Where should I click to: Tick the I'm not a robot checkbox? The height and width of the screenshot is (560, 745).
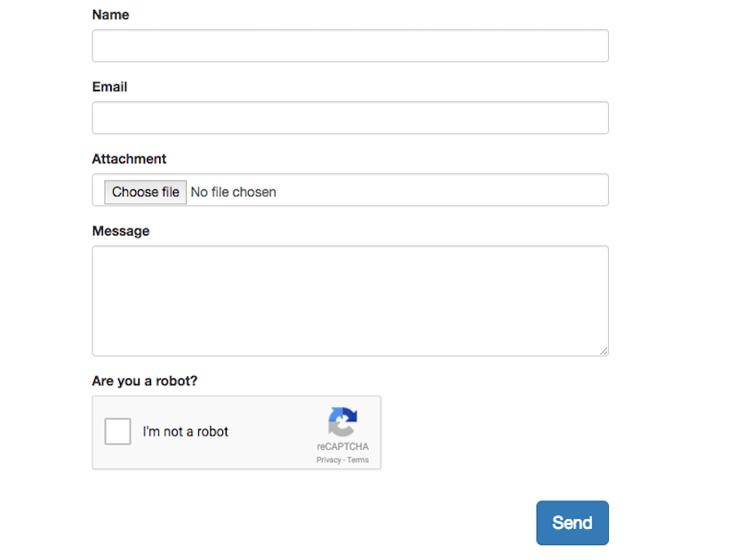118,431
